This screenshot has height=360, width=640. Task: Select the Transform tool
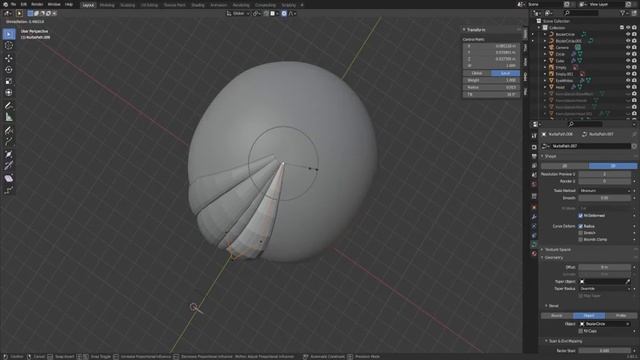[9, 93]
